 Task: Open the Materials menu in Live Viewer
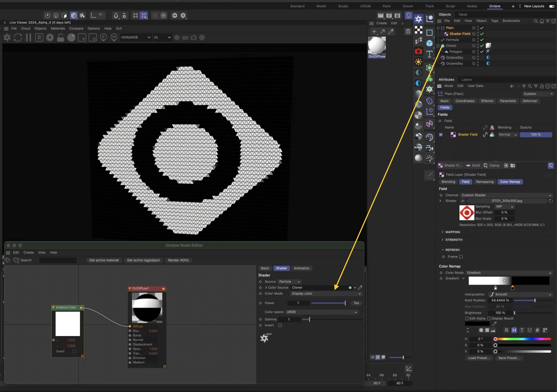pyautogui.click(x=58, y=28)
